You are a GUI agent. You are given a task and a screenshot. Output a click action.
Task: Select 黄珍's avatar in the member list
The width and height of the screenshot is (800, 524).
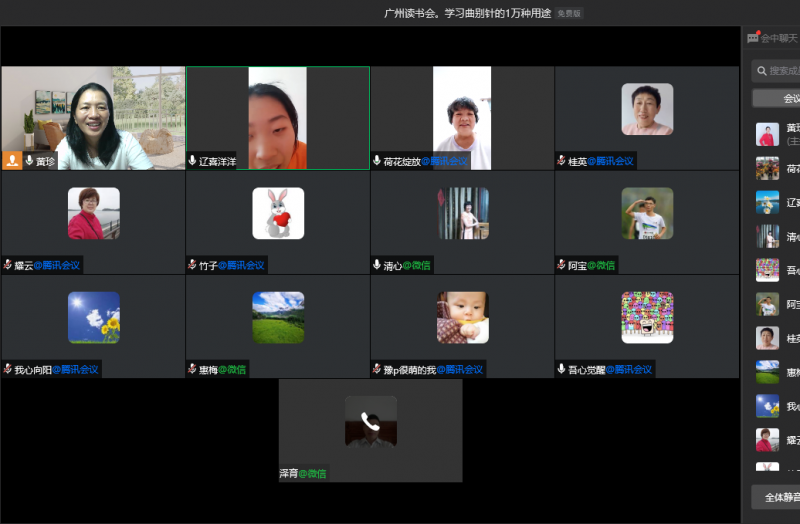tap(767, 134)
